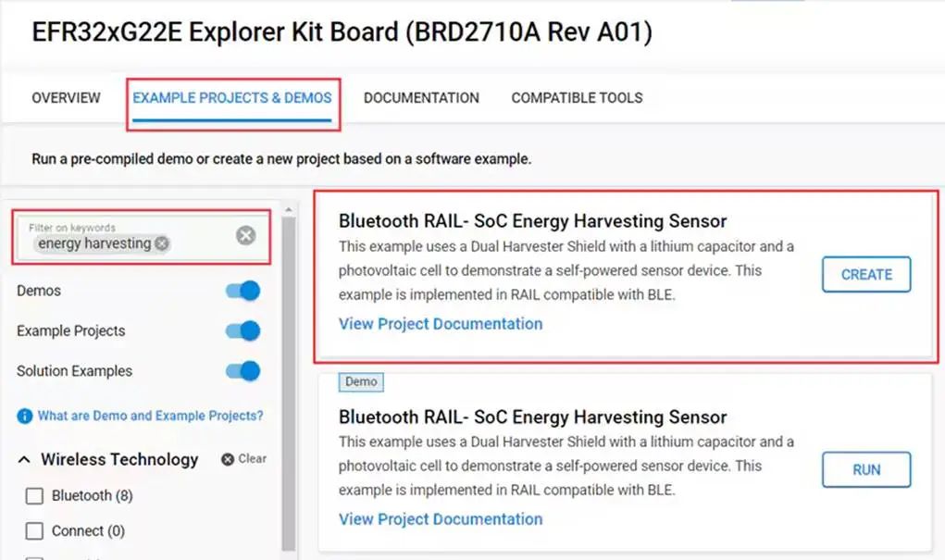Remove the 'energy harvesting' keyword chip

tap(162, 243)
